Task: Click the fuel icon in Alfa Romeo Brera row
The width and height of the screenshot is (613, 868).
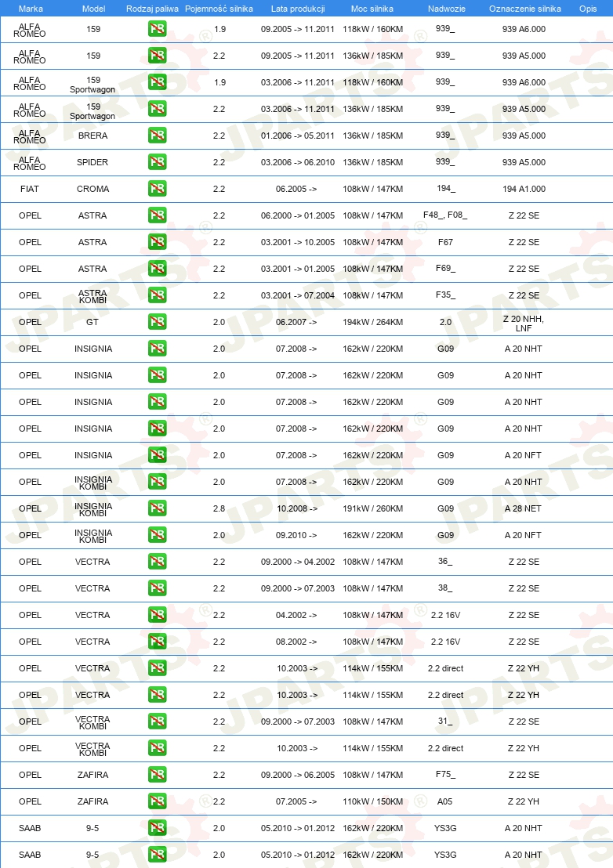Action: tap(158, 136)
